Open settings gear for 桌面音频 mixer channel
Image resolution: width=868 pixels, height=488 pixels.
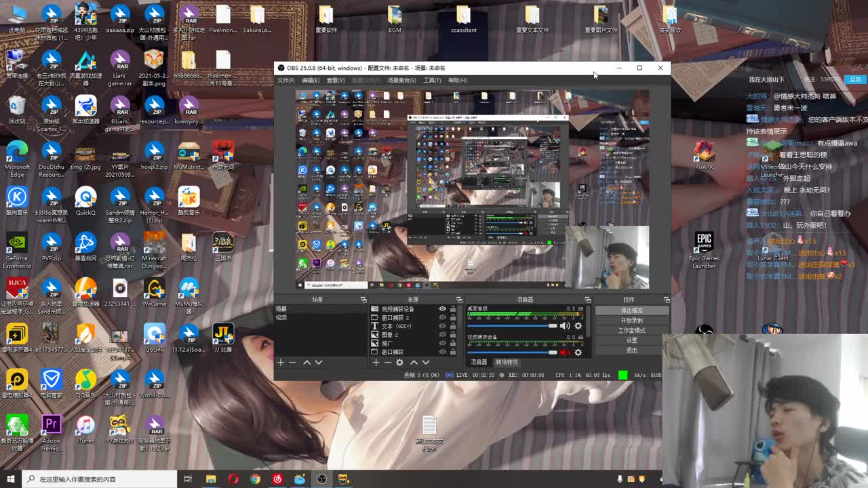pos(578,326)
